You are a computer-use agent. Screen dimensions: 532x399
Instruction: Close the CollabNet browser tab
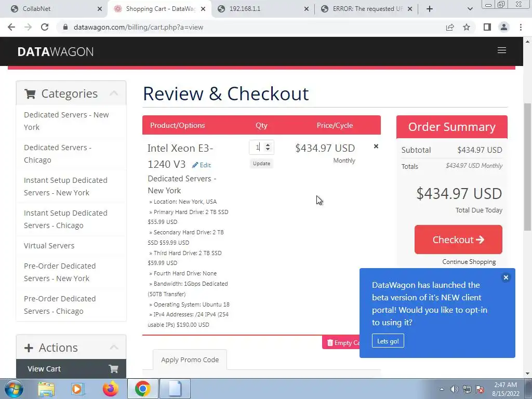point(99,9)
